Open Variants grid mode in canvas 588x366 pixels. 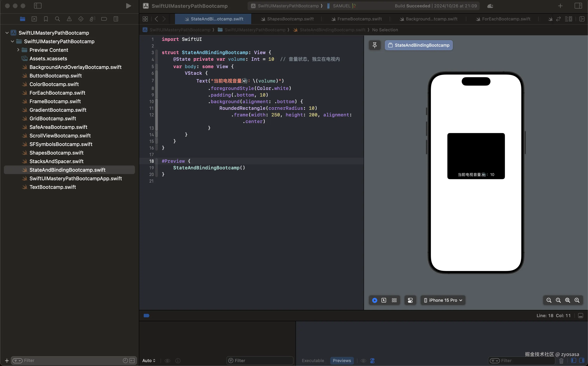pyautogui.click(x=394, y=300)
